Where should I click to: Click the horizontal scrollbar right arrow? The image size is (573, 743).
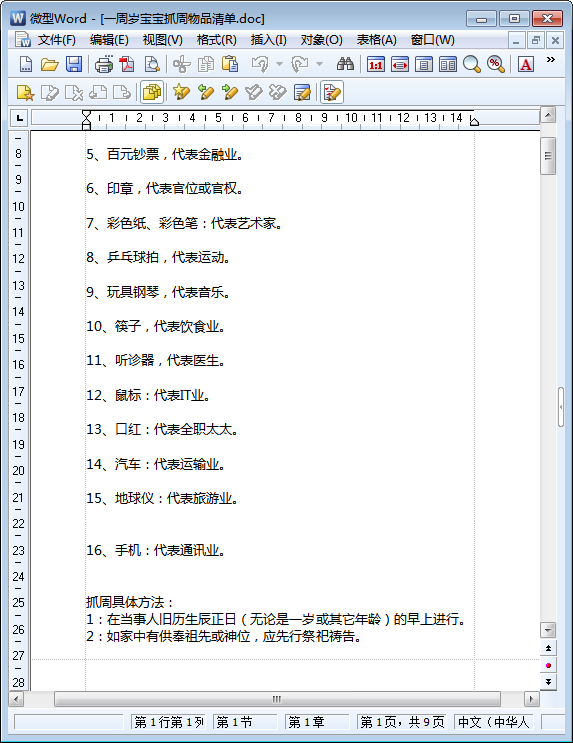(531, 699)
